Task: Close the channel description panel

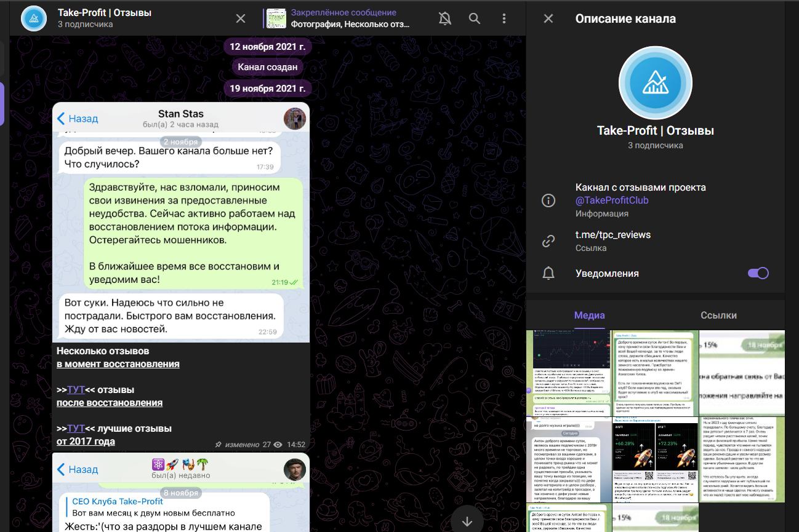Action: pos(548,18)
